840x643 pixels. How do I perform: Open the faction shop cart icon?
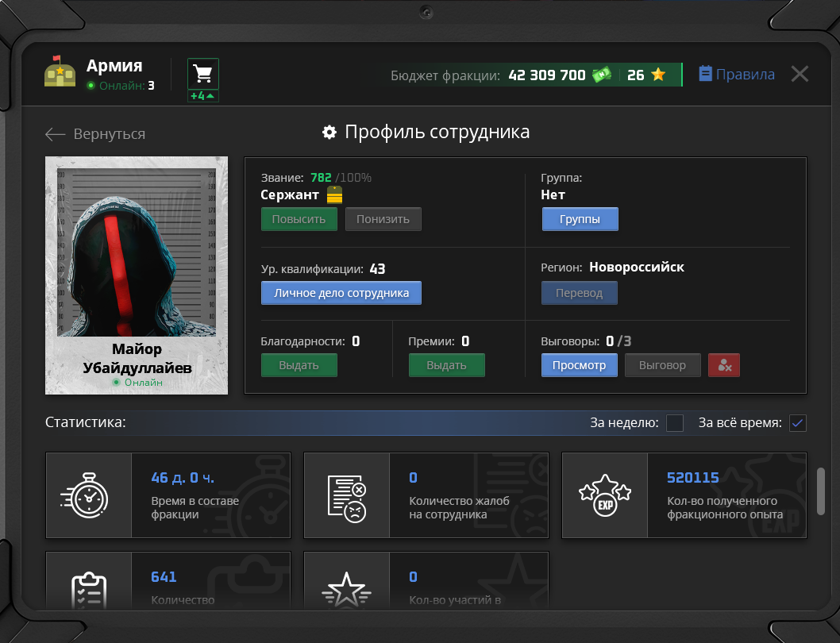click(203, 75)
